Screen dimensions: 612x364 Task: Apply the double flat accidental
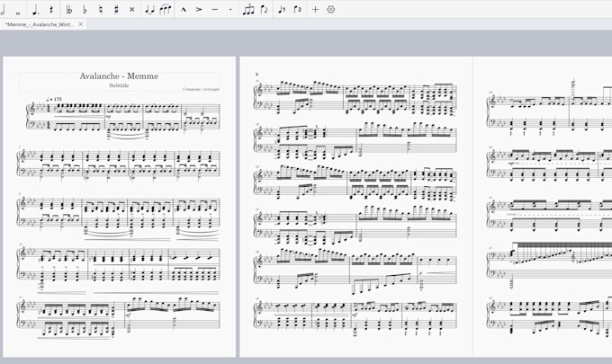click(69, 10)
